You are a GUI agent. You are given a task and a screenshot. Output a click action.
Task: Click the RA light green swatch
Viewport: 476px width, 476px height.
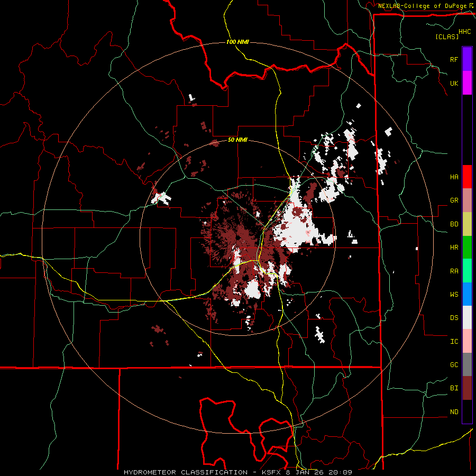click(x=467, y=271)
